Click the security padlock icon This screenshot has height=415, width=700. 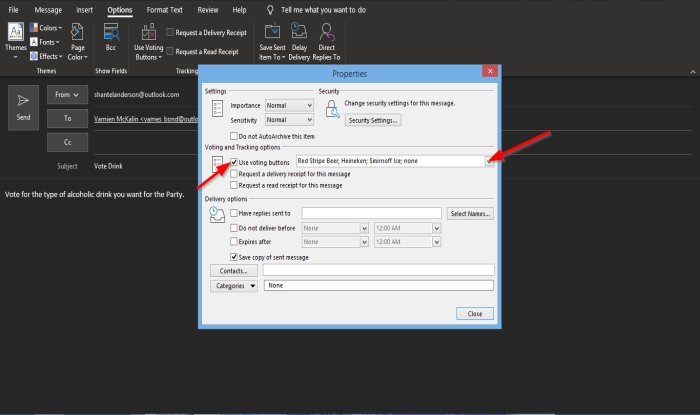point(332,109)
